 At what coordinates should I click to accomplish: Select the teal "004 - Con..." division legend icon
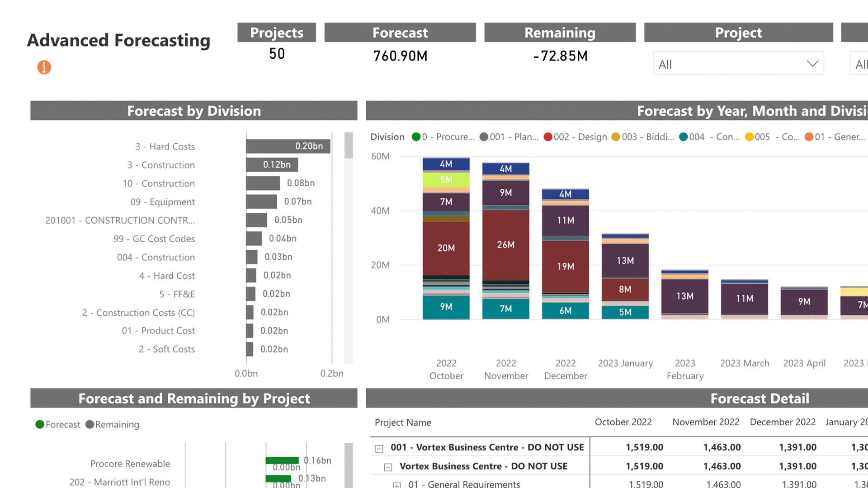tap(684, 136)
